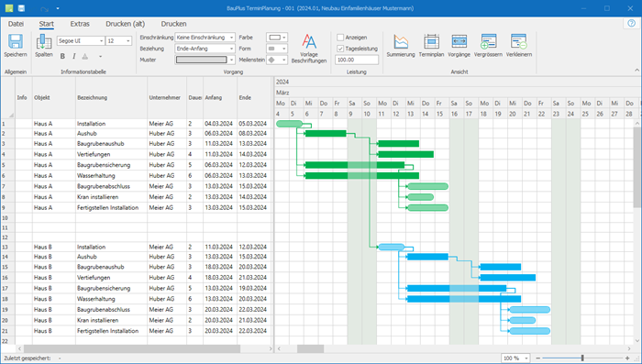Select the Summierung view icon
This screenshot has height=364, width=642.
pos(401,42)
